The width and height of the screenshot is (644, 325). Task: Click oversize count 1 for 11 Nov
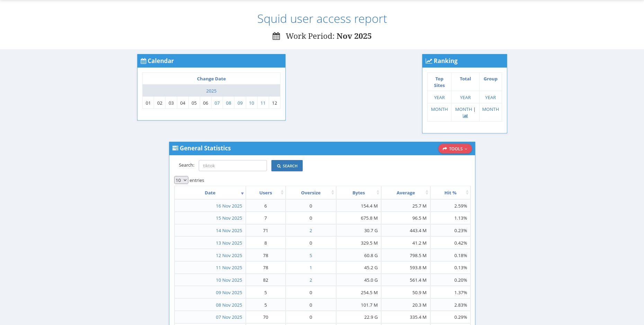click(311, 267)
